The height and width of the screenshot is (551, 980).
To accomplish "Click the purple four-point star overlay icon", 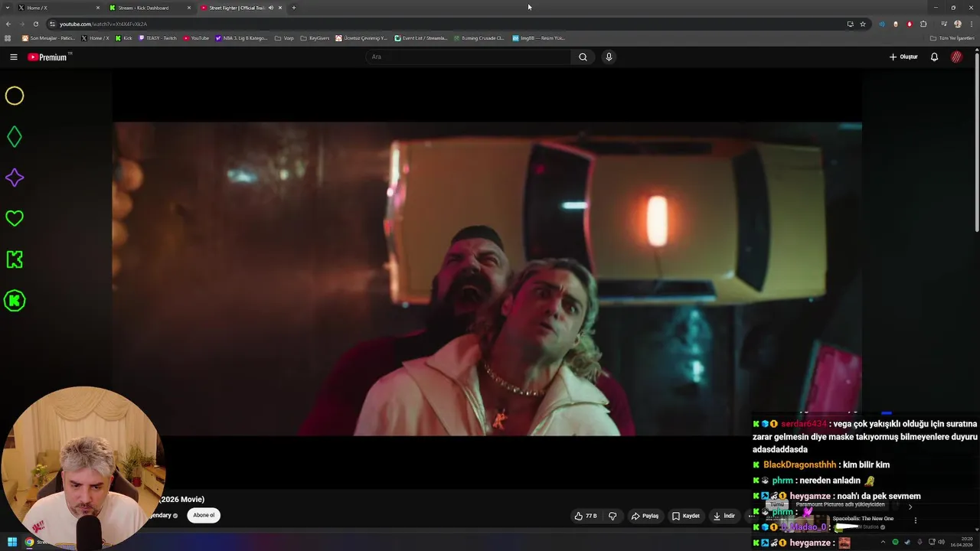I will coord(15,178).
